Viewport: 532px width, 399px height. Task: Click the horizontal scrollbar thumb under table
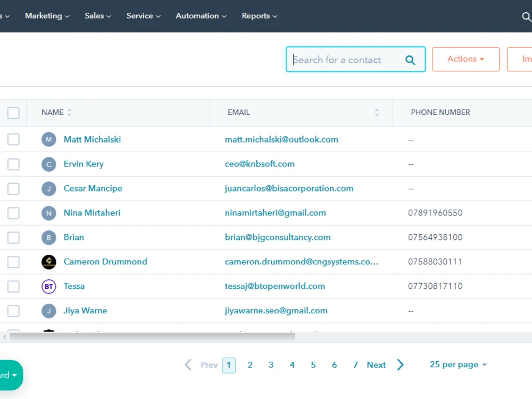coord(152,337)
